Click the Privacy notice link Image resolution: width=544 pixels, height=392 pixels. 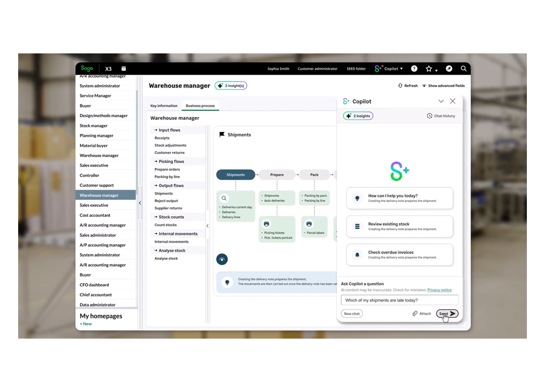click(439, 290)
